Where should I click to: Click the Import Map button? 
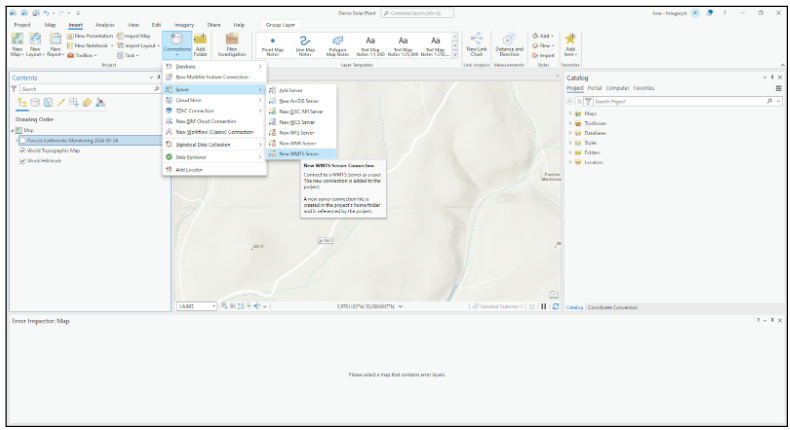[x=134, y=36]
